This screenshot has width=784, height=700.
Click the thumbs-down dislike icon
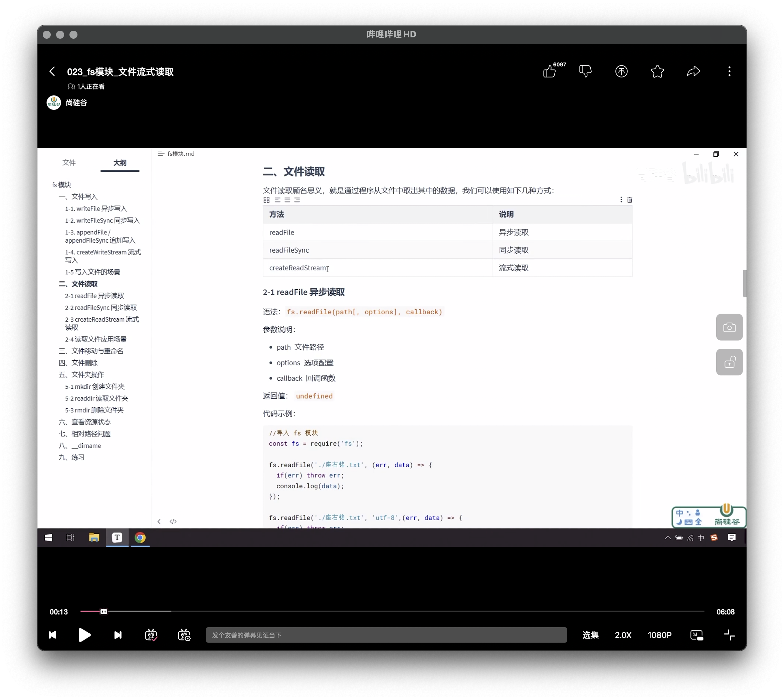[585, 71]
